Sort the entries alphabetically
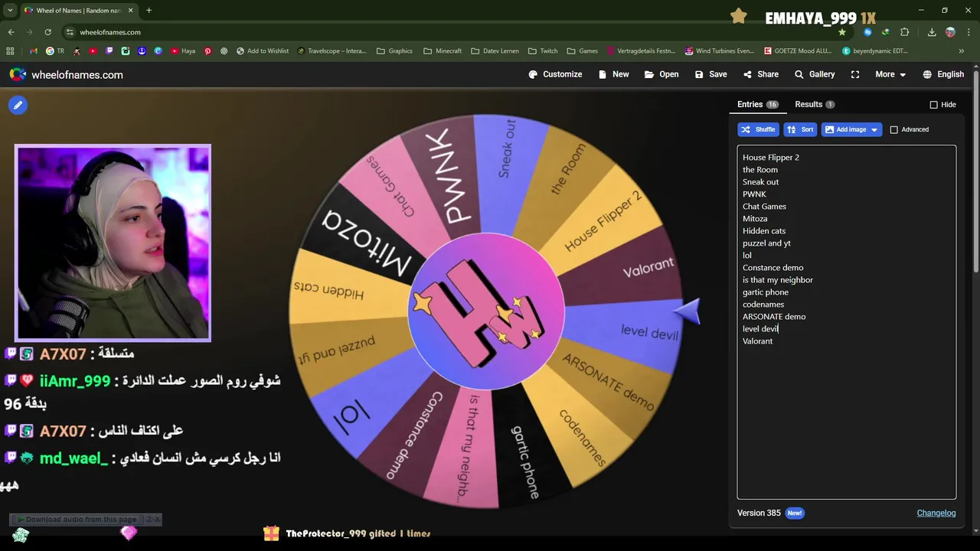 click(x=800, y=129)
